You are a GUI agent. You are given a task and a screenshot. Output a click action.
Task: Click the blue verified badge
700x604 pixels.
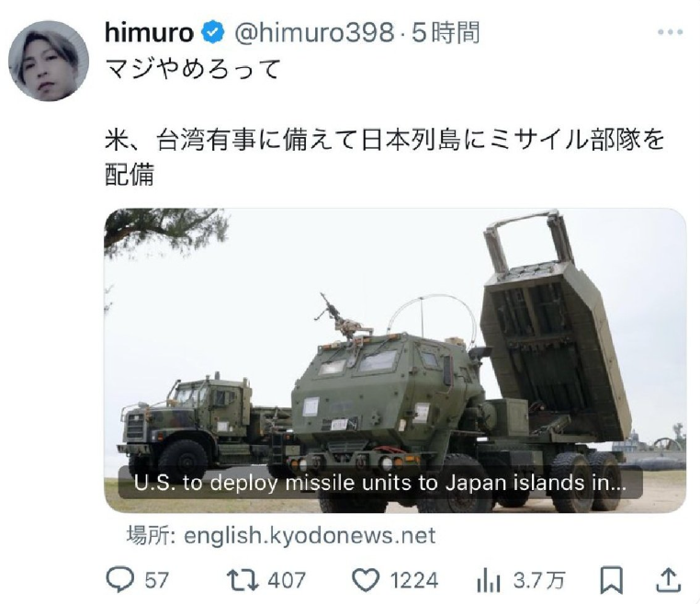pyautogui.click(x=213, y=33)
